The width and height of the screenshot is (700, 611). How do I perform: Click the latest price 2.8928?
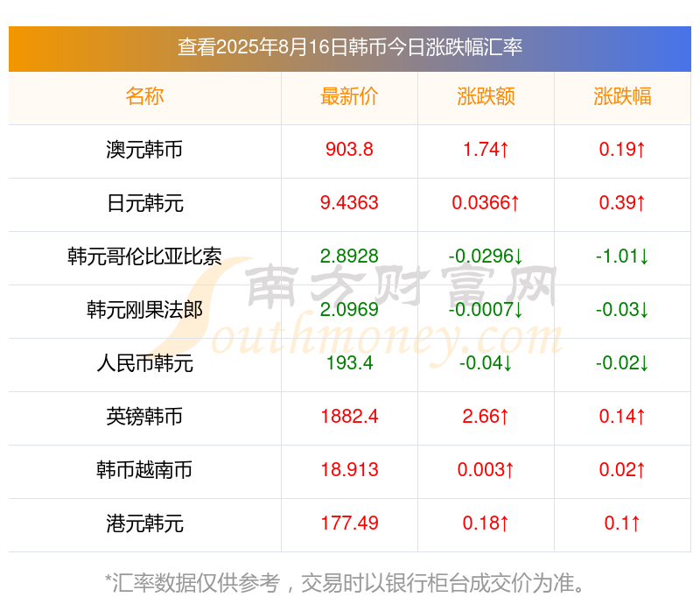pyautogui.click(x=349, y=256)
